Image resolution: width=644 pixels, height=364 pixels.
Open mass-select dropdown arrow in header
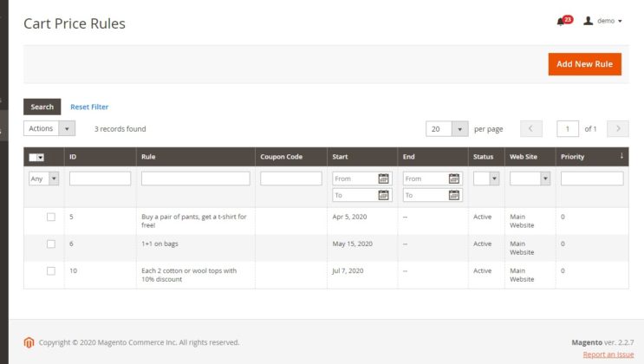coord(41,158)
